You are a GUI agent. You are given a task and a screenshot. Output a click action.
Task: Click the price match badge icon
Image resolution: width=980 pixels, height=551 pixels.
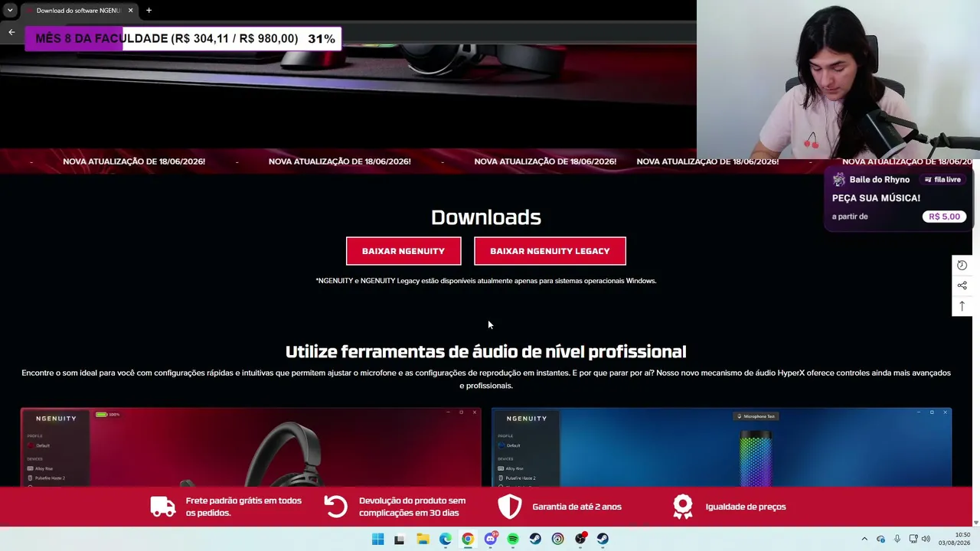click(x=683, y=507)
